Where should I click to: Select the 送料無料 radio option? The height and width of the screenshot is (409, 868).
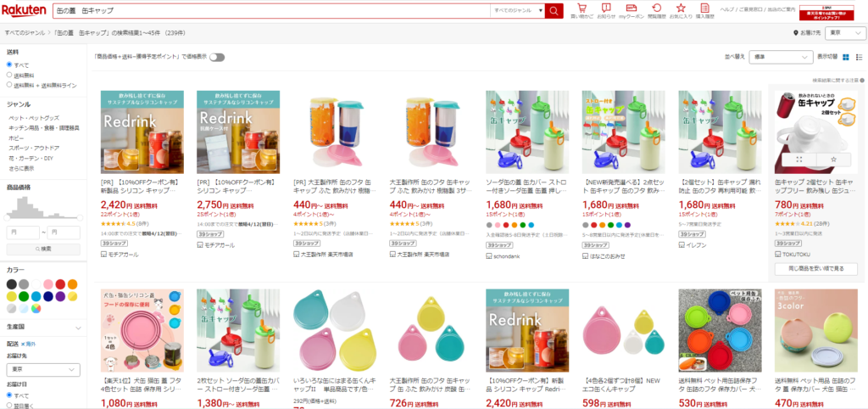(x=8, y=75)
